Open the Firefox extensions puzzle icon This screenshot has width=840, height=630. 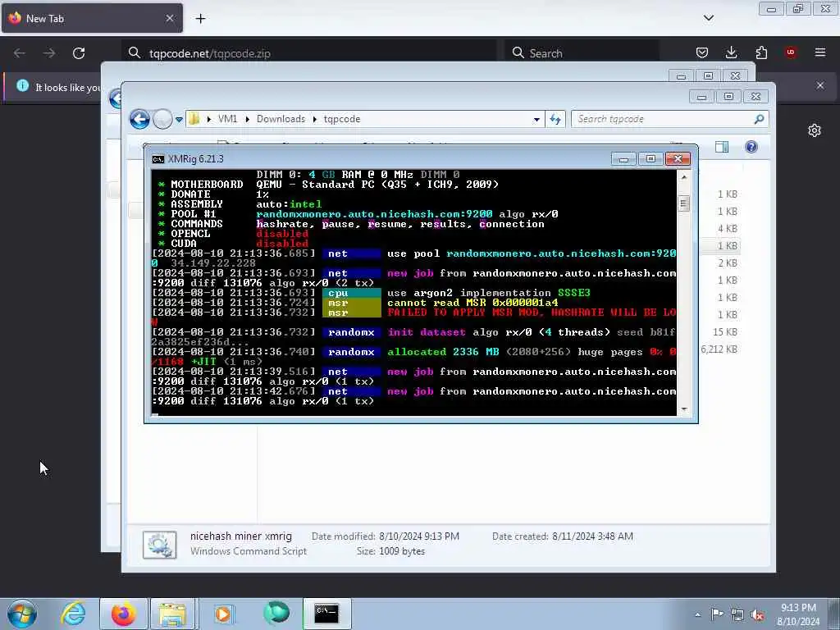(x=761, y=52)
